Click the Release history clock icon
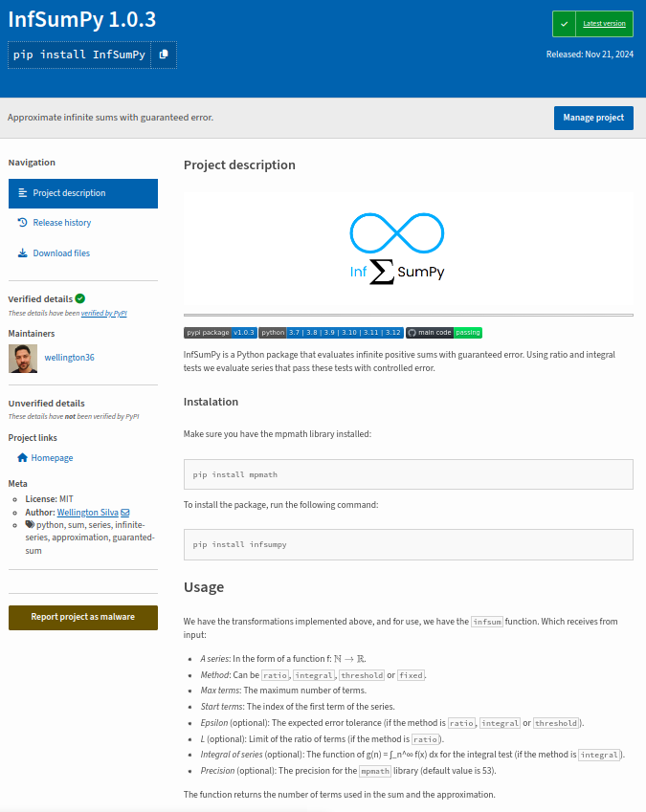 pos(22,223)
